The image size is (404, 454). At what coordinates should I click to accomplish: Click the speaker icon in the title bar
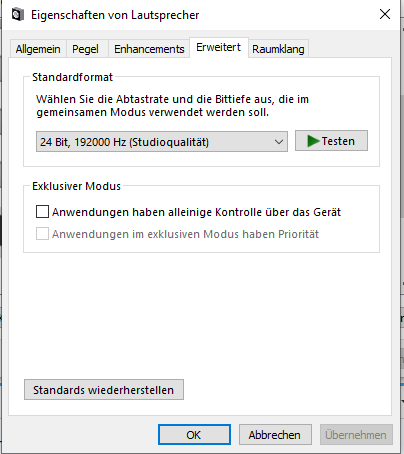point(18,15)
